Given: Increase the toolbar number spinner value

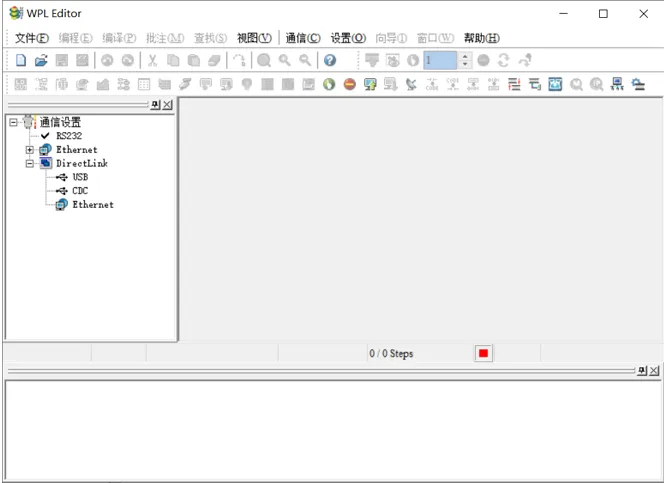Looking at the screenshot, I should [465, 56].
